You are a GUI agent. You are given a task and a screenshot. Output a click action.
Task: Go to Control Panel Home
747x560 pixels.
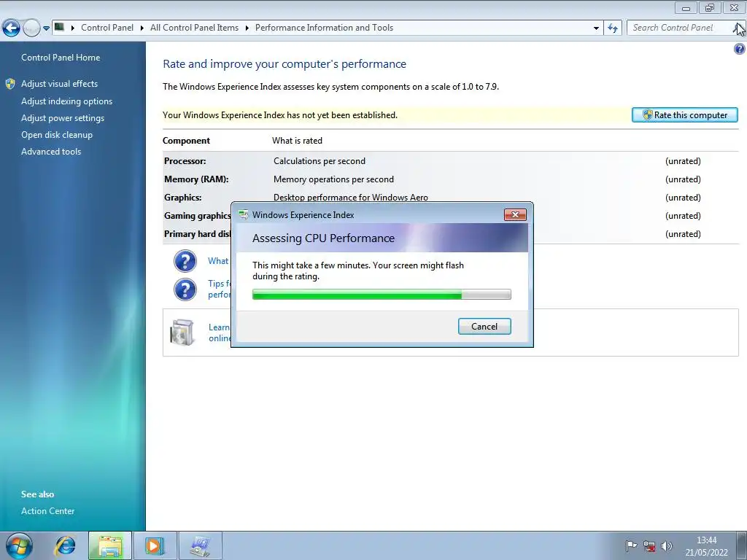tap(61, 58)
